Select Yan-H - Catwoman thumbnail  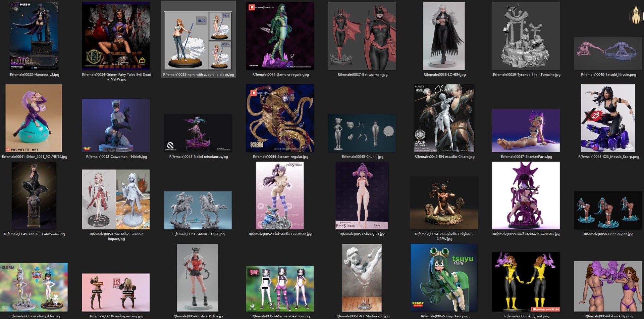pyautogui.click(x=34, y=196)
